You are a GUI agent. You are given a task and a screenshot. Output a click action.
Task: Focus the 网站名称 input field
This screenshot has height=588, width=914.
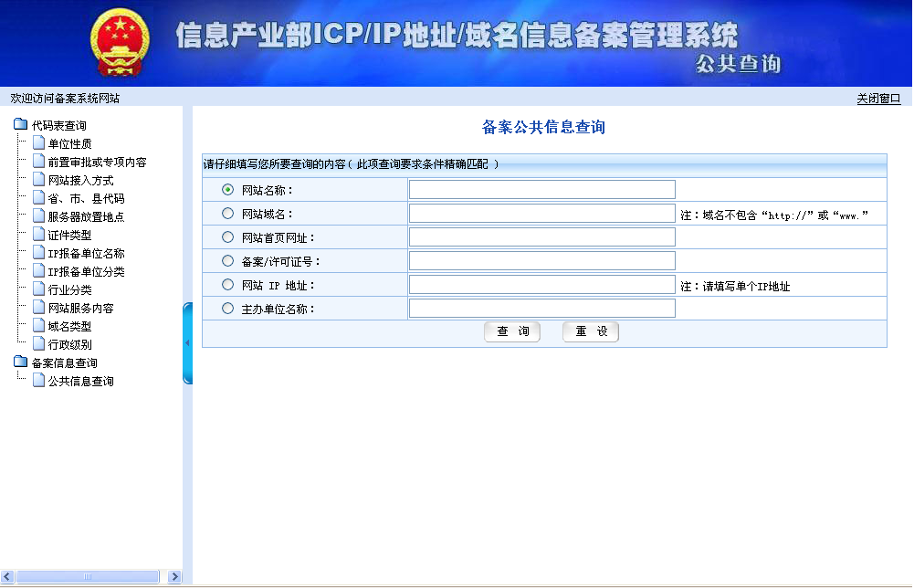pyautogui.click(x=542, y=189)
